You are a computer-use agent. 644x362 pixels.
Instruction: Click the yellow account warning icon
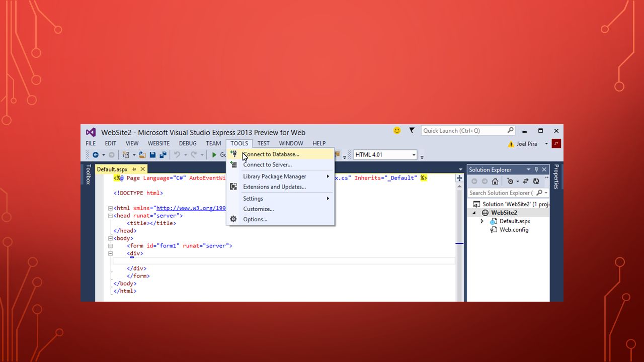[511, 144]
